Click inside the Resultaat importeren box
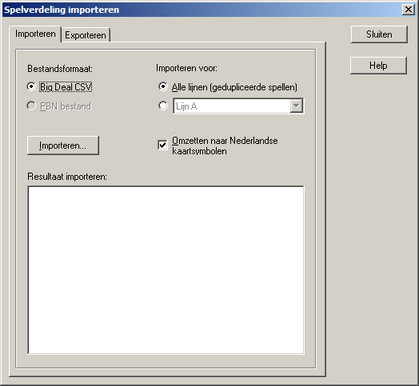This screenshot has height=386, width=419. (x=166, y=270)
